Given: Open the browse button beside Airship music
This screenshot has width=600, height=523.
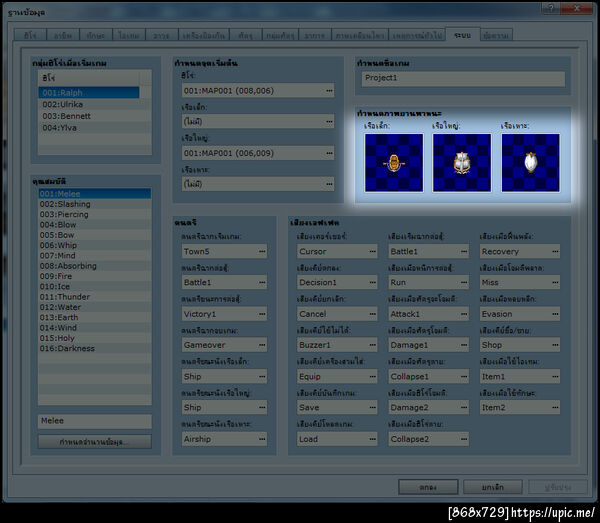Looking at the screenshot, I should click(x=262, y=439).
